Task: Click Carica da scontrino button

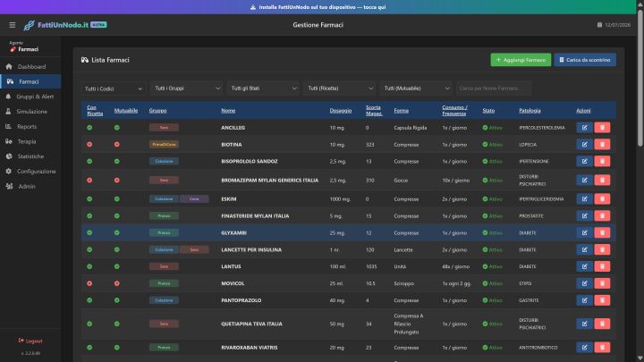Action: pyautogui.click(x=585, y=60)
